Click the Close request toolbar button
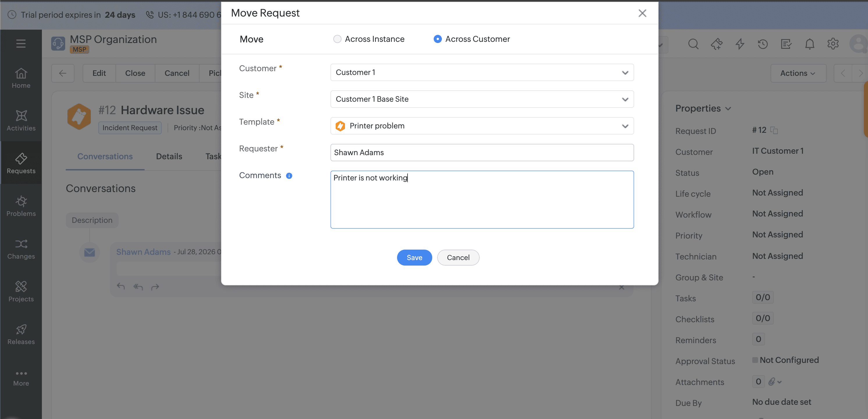Screen dimensions: 868x419 (135, 73)
